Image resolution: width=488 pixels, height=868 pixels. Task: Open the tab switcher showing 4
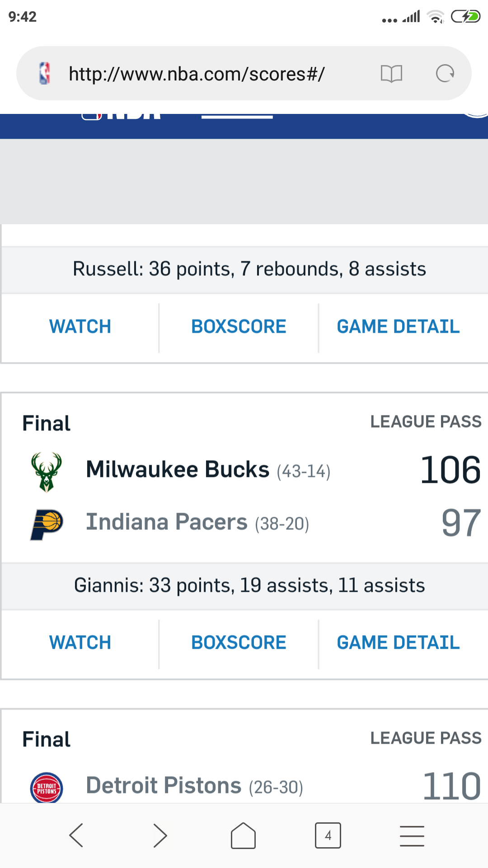(x=328, y=835)
